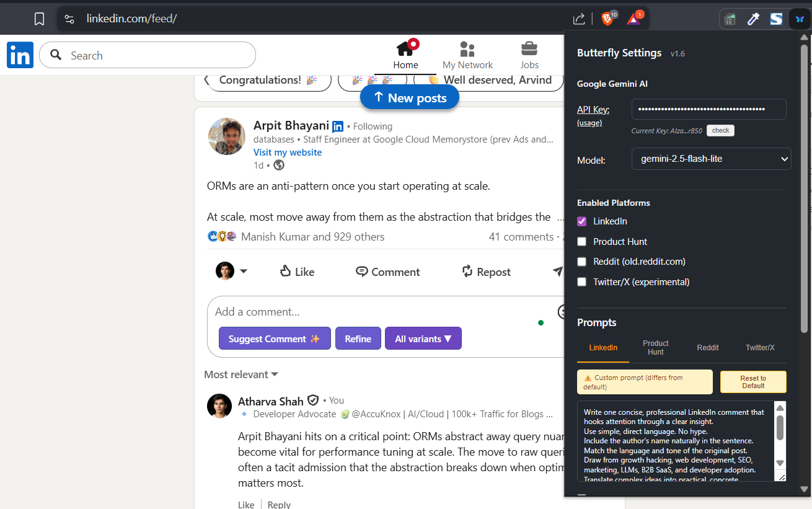Open Brave Rewards triangle icon

[x=634, y=19]
